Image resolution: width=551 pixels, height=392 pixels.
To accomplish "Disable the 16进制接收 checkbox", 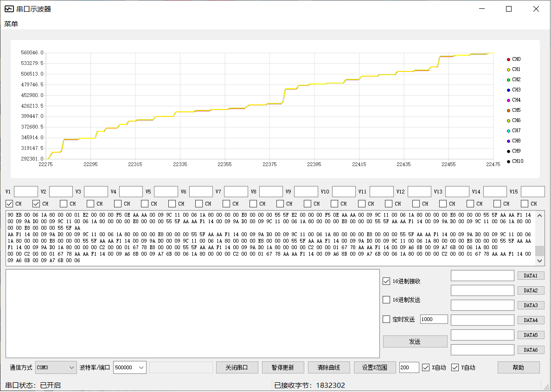I will (x=386, y=281).
